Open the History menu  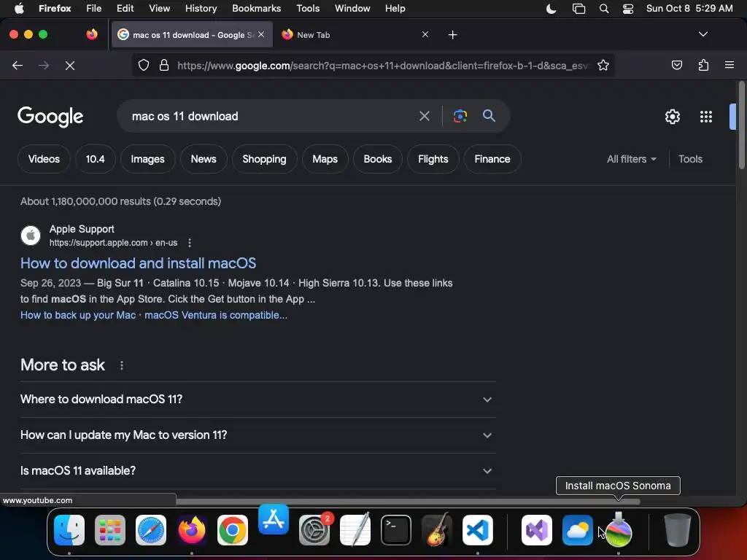(x=201, y=9)
